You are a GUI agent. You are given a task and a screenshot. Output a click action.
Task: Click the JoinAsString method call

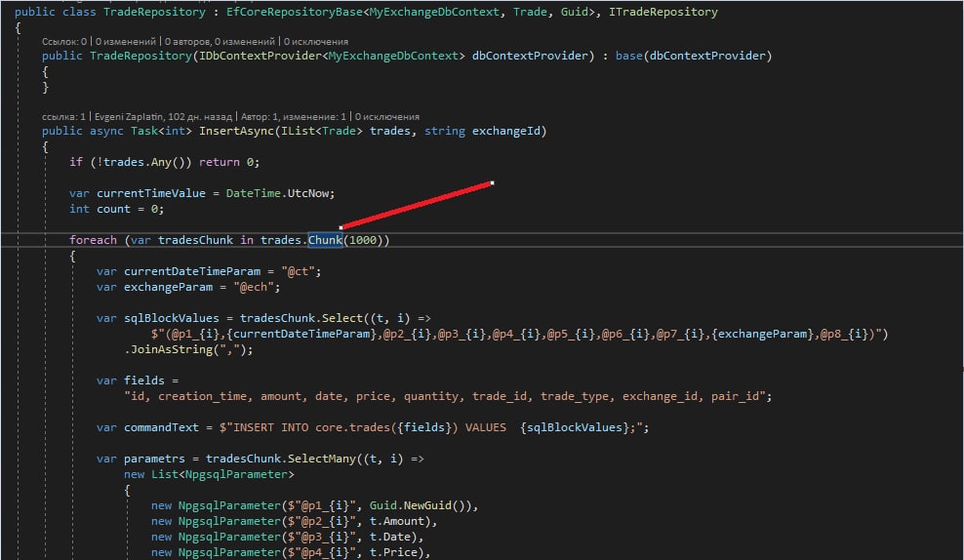(172, 349)
